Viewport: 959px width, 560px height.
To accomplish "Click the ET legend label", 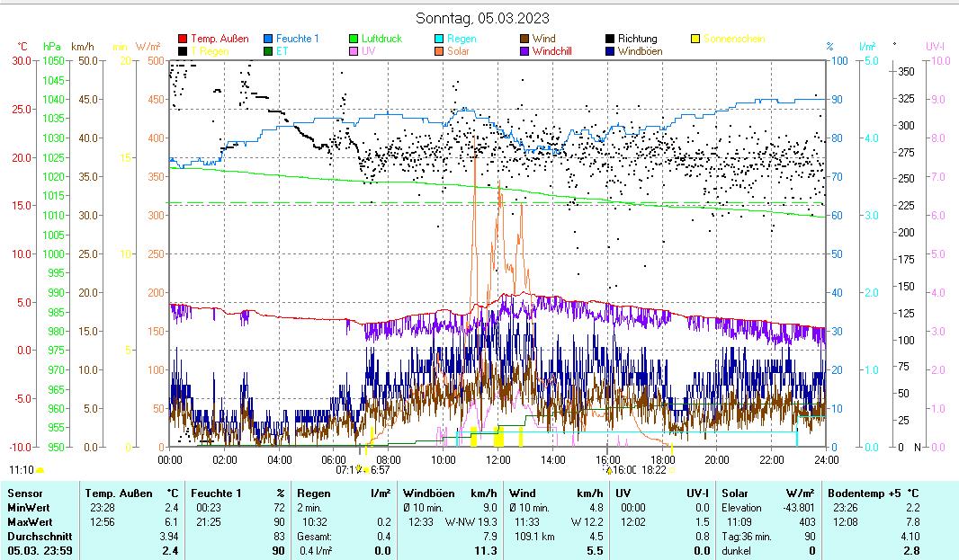I will (x=281, y=51).
